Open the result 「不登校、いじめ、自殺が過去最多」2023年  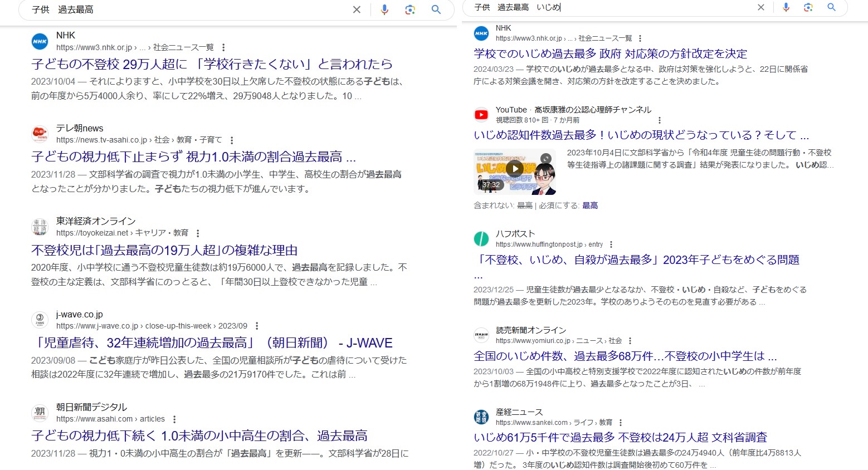pos(637,260)
